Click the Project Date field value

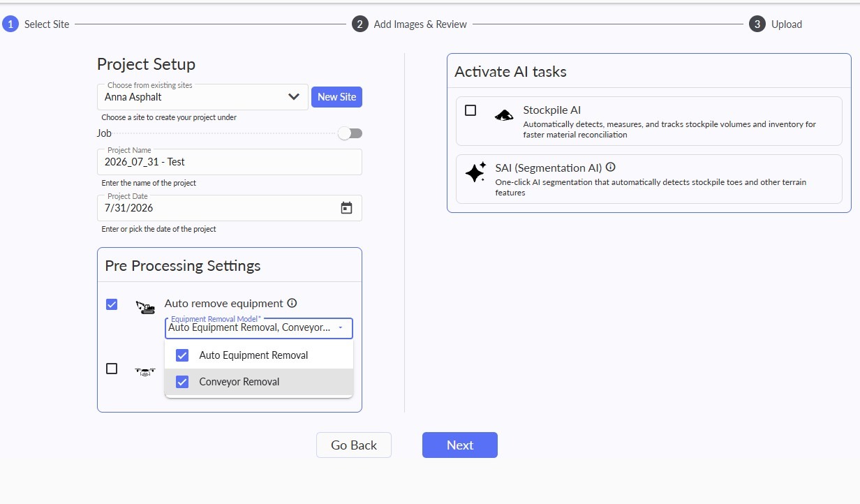pos(129,208)
